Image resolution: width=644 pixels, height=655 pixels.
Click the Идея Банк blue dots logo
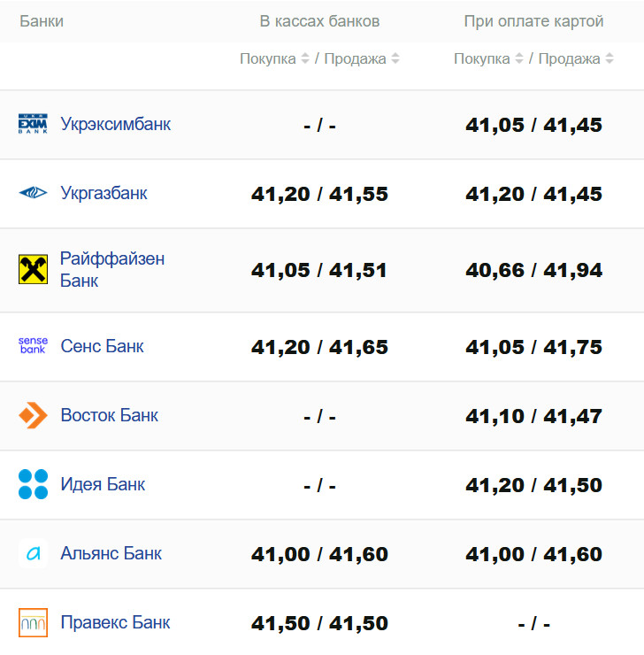point(33,484)
